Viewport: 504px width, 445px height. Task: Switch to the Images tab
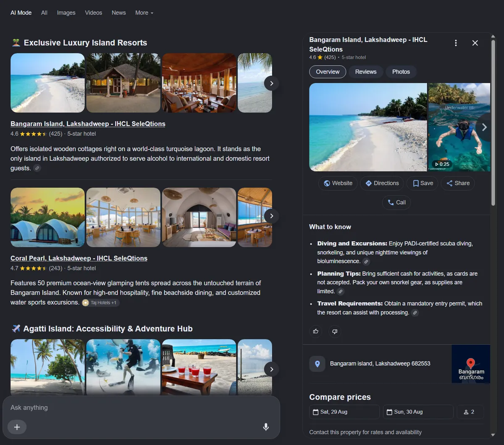(66, 13)
